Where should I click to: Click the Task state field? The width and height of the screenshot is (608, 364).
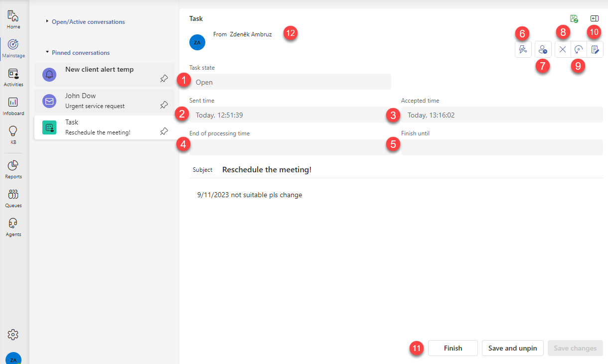pos(290,82)
